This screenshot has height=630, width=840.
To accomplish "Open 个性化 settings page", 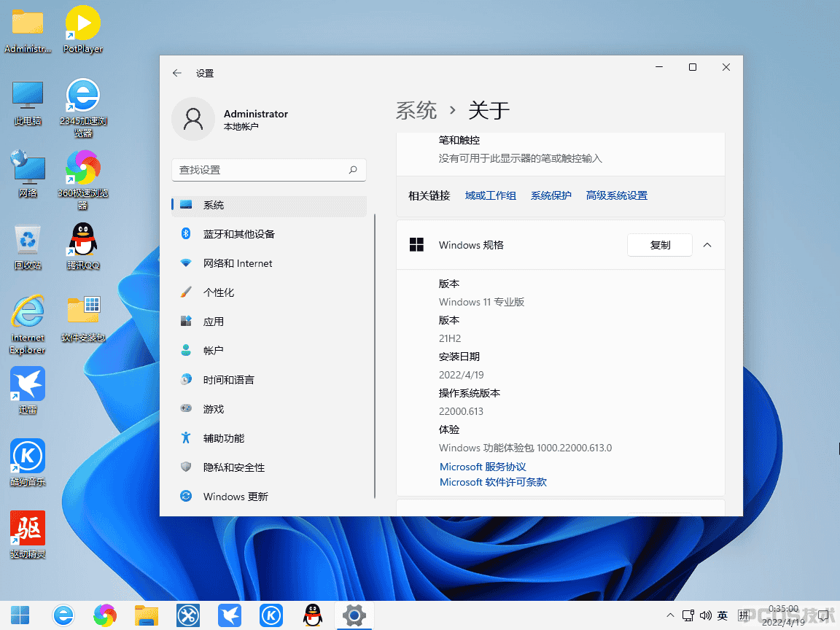I will [x=269, y=292].
